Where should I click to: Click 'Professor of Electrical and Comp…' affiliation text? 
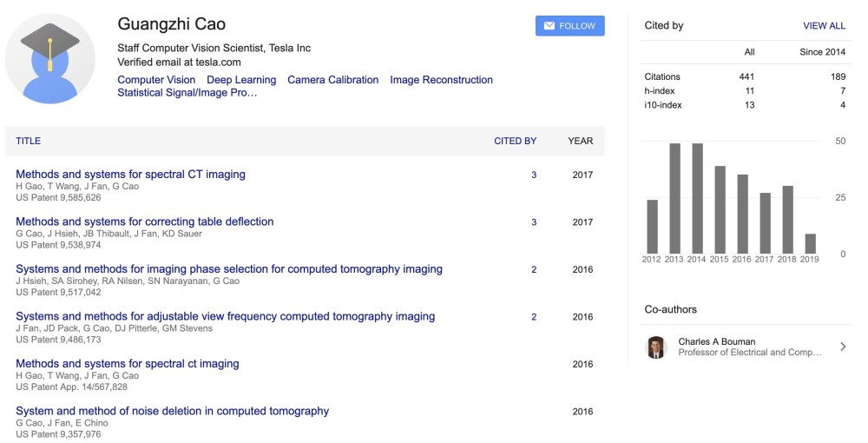tap(750, 352)
